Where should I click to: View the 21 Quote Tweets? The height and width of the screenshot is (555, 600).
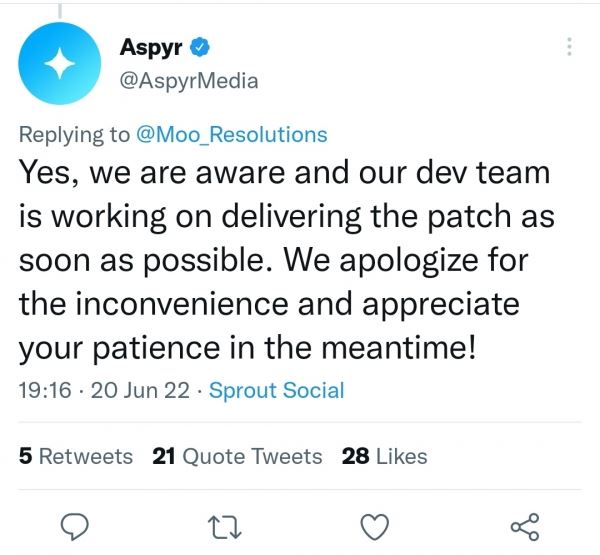(237, 456)
